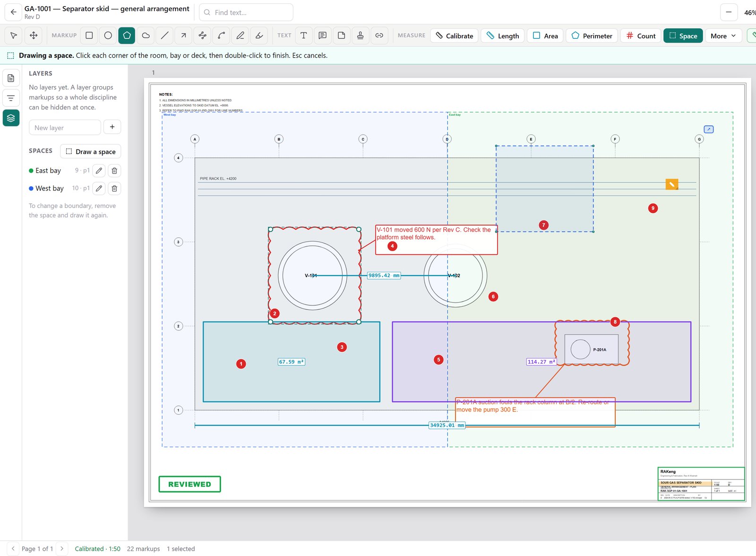Pick the ellipse markup tool
The image size is (756, 556).
(x=108, y=35)
